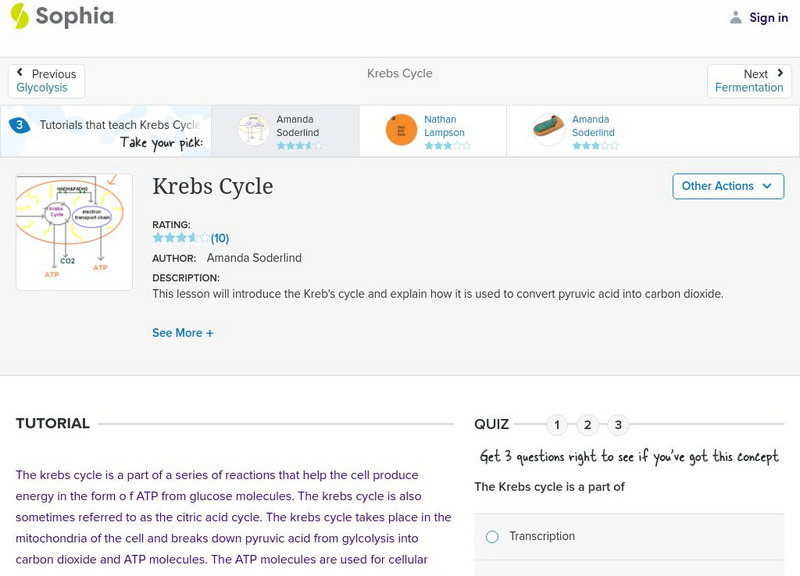Click the star rating under Krebs Cycle

click(180, 238)
